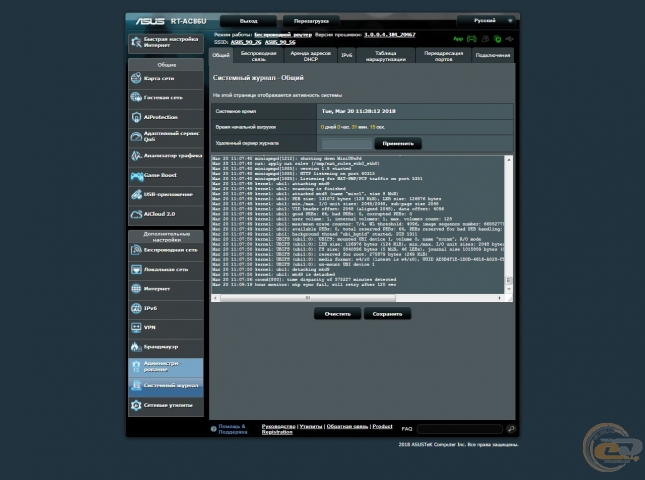Open Интернет settings item

coord(166,289)
